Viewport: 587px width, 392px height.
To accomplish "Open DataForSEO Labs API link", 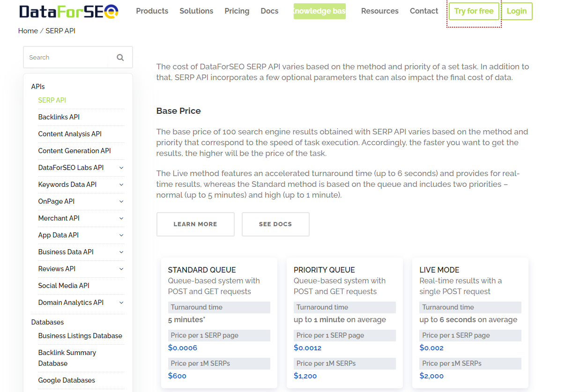I will 71,168.
